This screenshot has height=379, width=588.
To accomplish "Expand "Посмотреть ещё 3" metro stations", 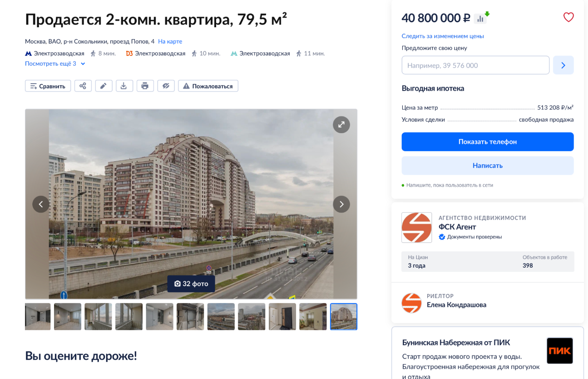I will point(55,64).
